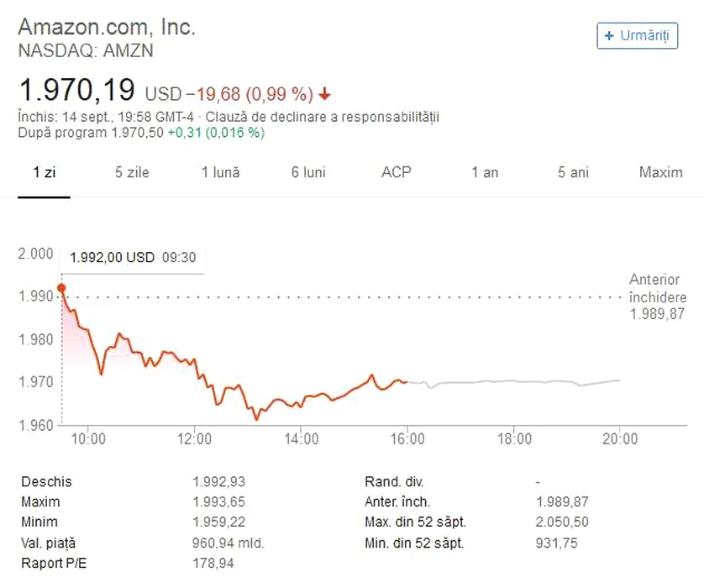Switch to the 5 zile tab
This screenshot has height=588, width=704.
coord(132,172)
